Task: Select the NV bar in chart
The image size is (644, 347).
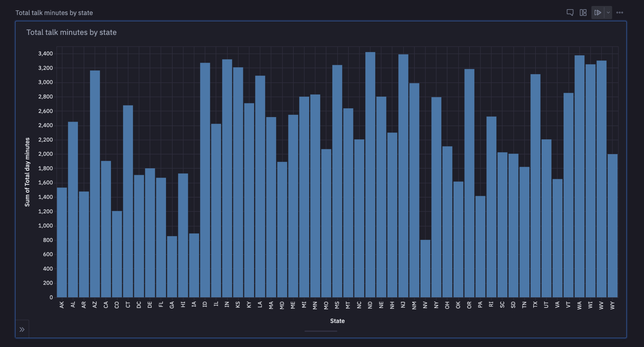Action: [x=425, y=269]
